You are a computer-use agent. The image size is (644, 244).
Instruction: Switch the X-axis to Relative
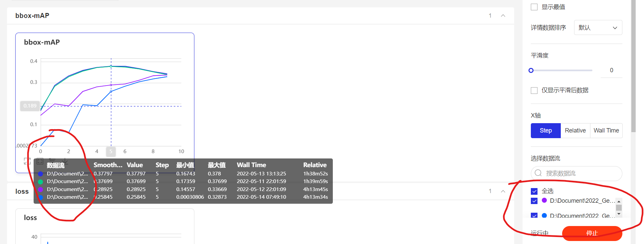coord(575,130)
